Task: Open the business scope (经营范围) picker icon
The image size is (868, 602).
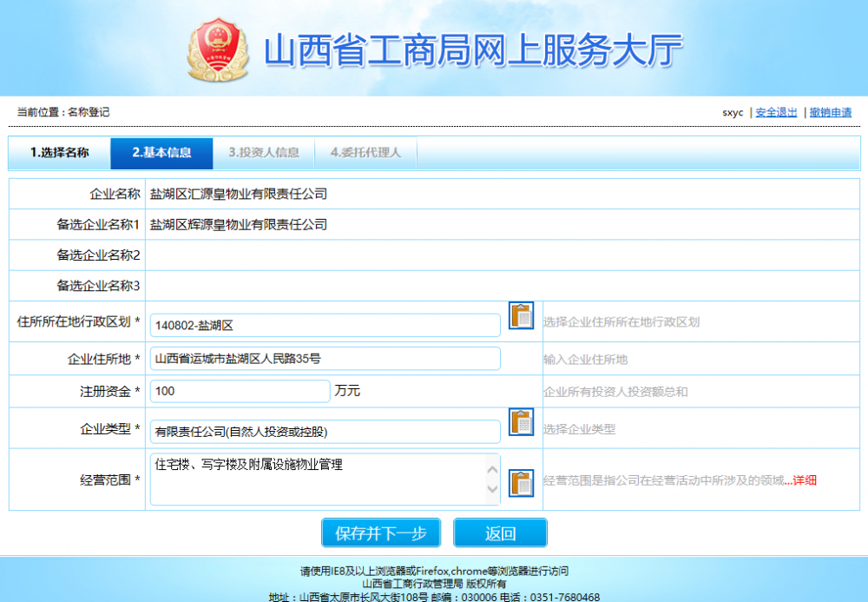Action: pyautogui.click(x=521, y=482)
